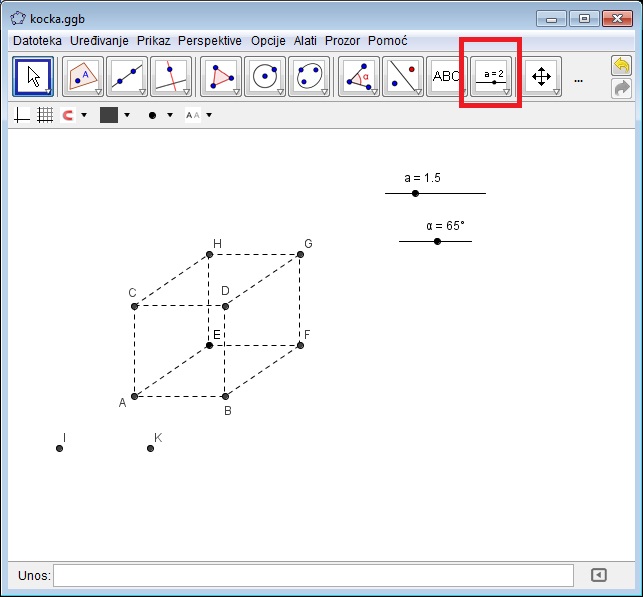Click point D of the cube
643x597 pixels.
225,306
